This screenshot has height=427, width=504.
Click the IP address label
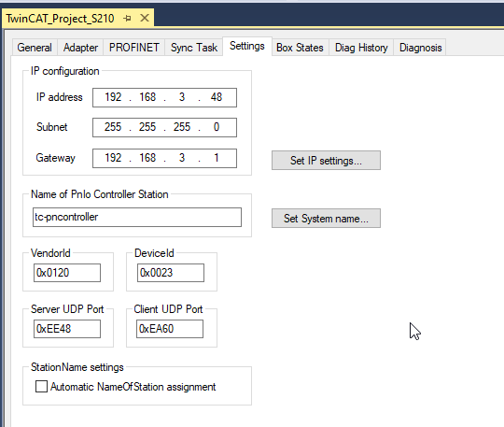pyautogui.click(x=60, y=97)
